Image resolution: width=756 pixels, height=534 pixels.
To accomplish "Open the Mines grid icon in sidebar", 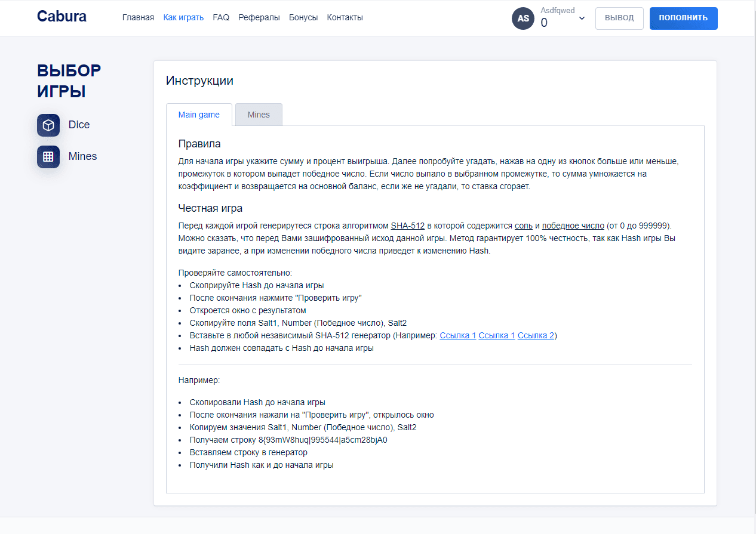I will click(x=48, y=157).
